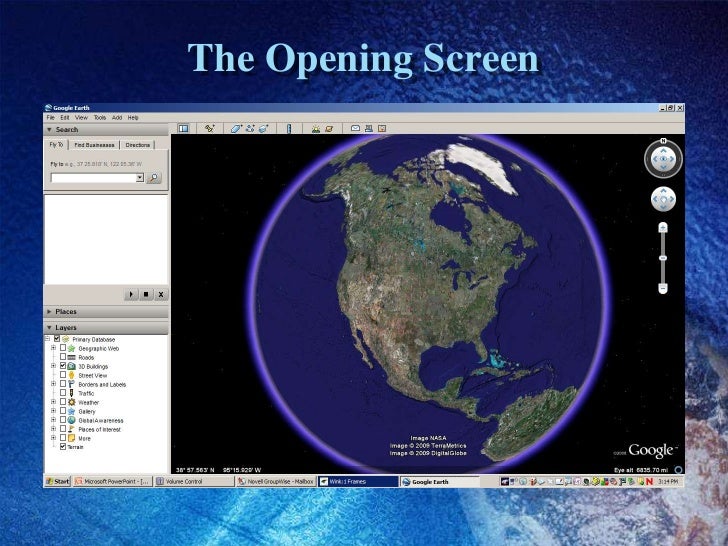Click the zoom slider handle
This screenshot has width=728, height=546.
coord(663,258)
